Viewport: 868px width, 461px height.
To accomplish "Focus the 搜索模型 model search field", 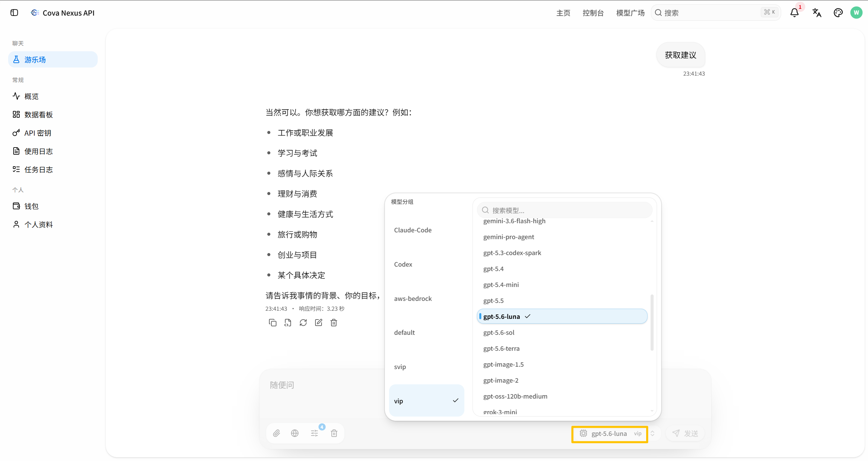I will (564, 210).
